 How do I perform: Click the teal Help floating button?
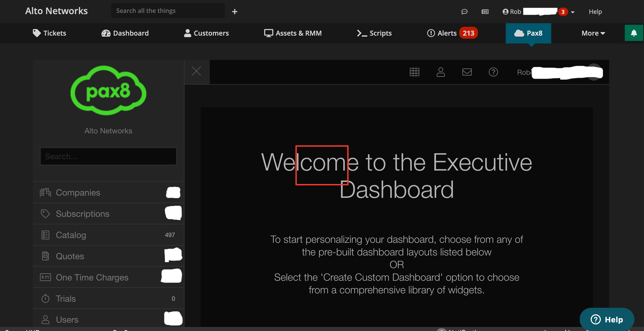[x=607, y=319]
